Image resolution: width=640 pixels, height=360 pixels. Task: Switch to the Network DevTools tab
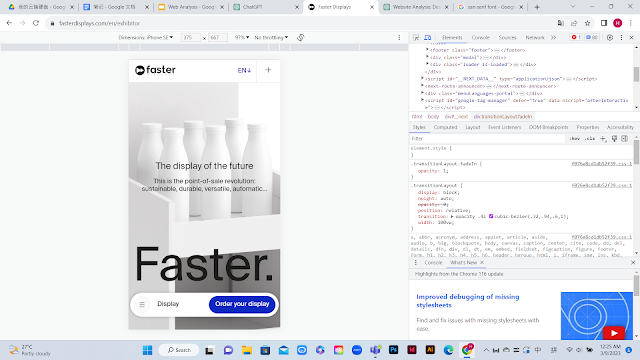coord(535,38)
